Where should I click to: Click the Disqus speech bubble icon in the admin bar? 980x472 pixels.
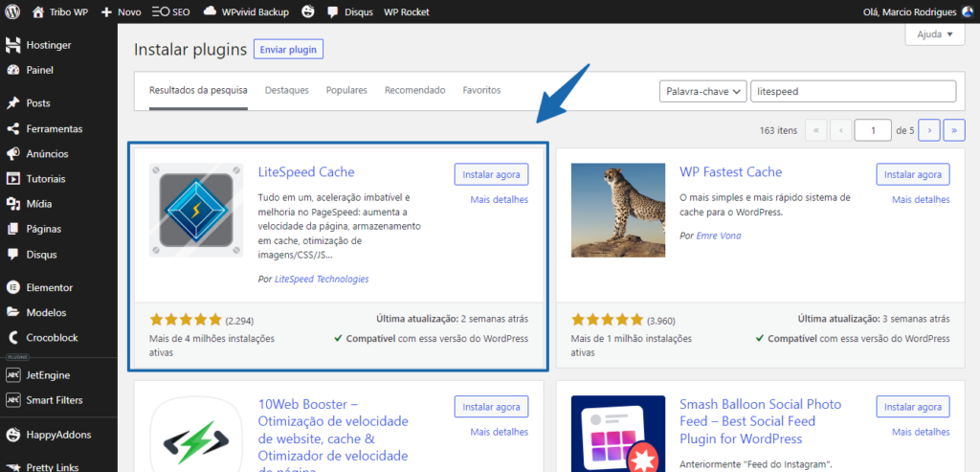tap(333, 11)
